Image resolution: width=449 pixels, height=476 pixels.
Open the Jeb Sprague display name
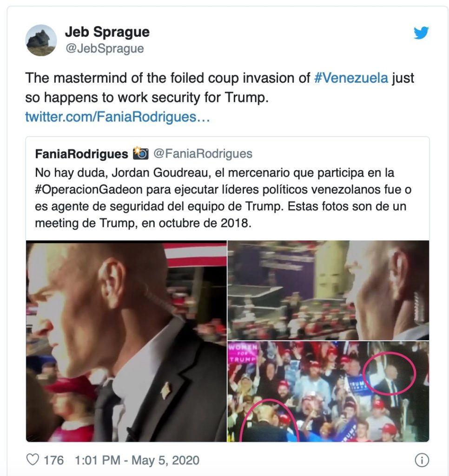[107, 32]
